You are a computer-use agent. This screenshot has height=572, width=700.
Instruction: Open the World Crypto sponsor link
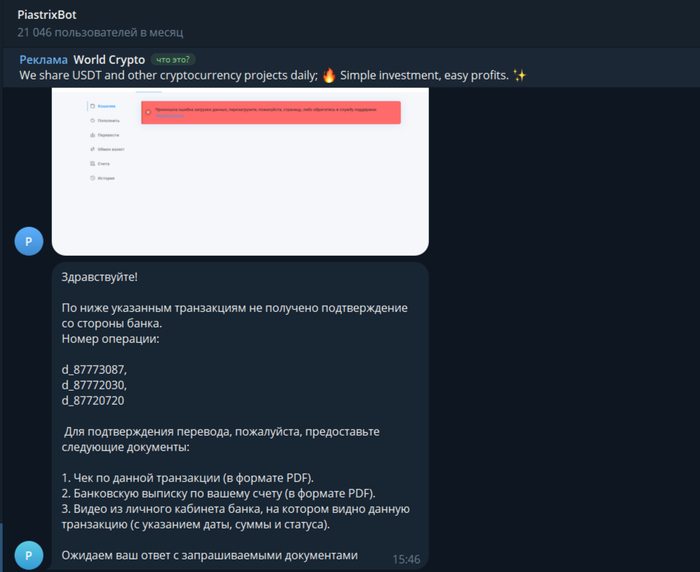coord(109,59)
